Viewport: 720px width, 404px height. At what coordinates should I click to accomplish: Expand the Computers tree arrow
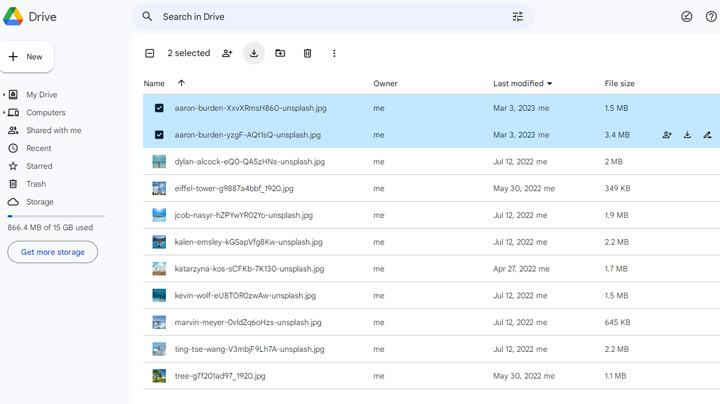(x=4, y=112)
